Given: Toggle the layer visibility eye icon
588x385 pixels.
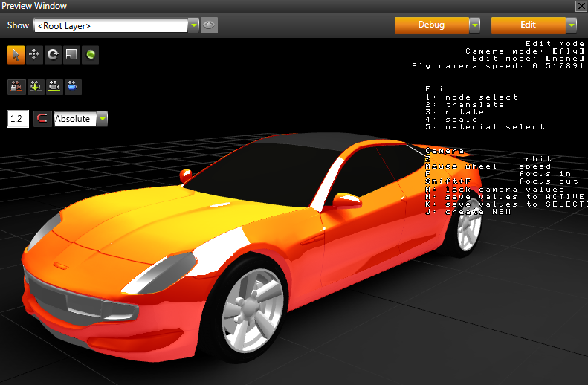Looking at the screenshot, I should pos(209,25).
